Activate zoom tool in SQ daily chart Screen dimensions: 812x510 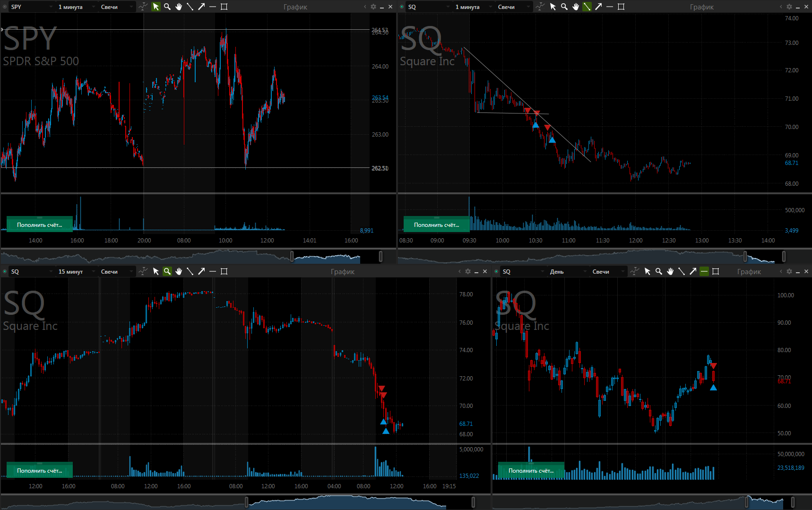click(659, 271)
